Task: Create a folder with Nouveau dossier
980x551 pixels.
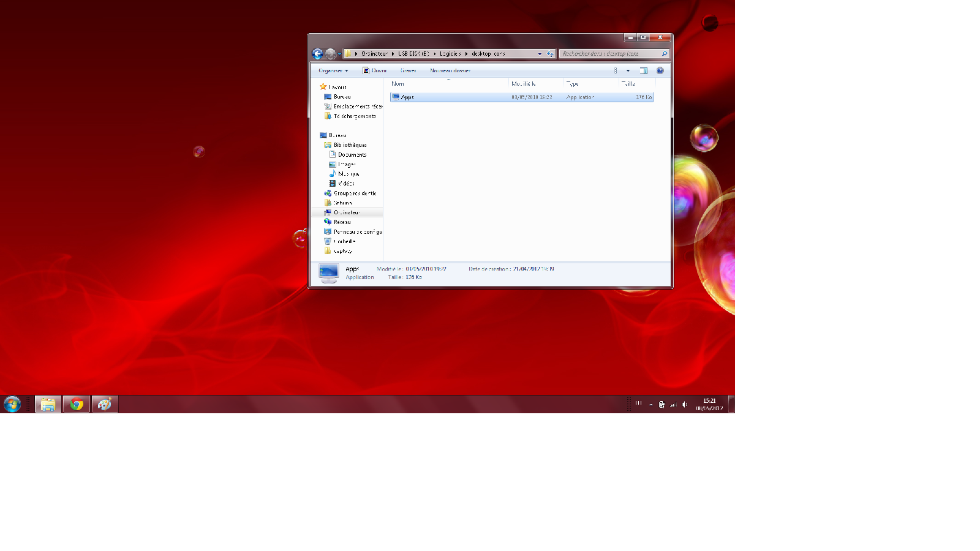Action: [450, 70]
